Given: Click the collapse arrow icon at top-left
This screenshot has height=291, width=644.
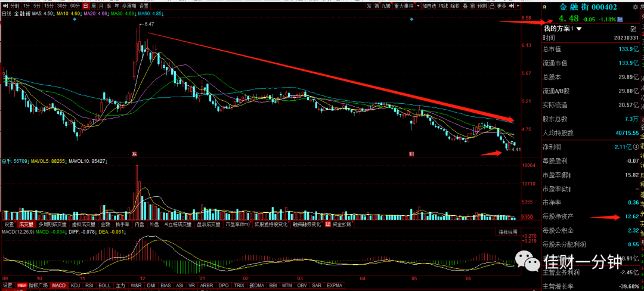Looking at the screenshot, I should tap(5, 6).
